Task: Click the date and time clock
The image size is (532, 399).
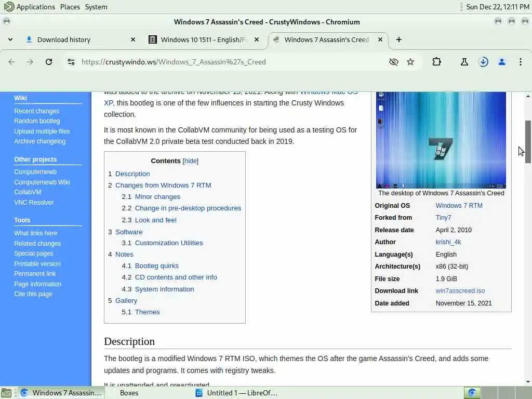Action: point(497,7)
